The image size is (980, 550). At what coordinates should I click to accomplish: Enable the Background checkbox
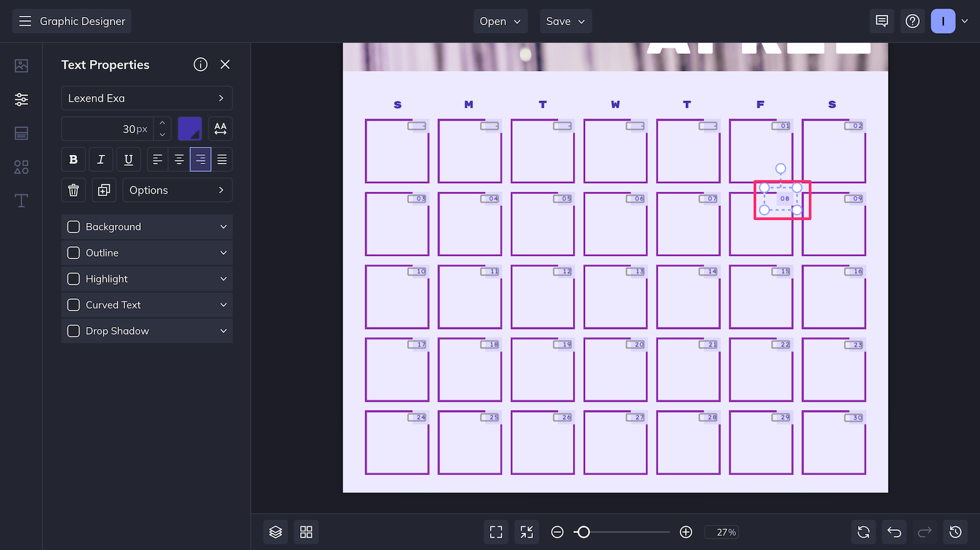pos(73,227)
